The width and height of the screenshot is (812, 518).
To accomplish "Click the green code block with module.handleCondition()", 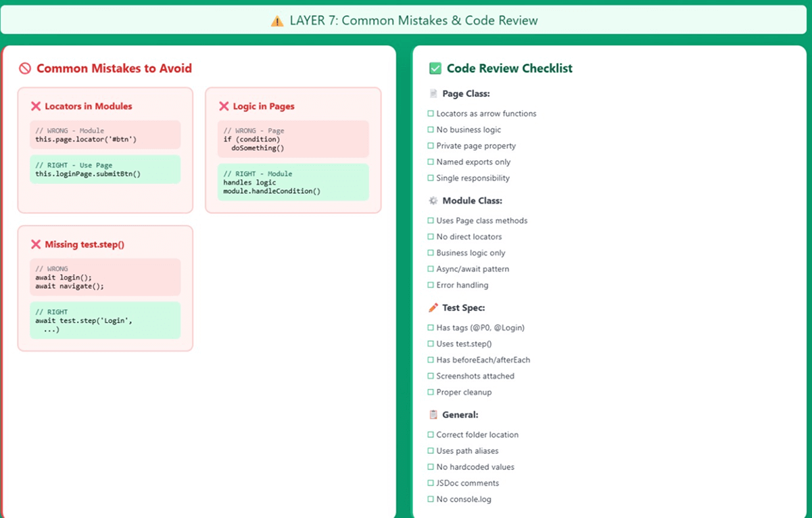I will click(293, 183).
